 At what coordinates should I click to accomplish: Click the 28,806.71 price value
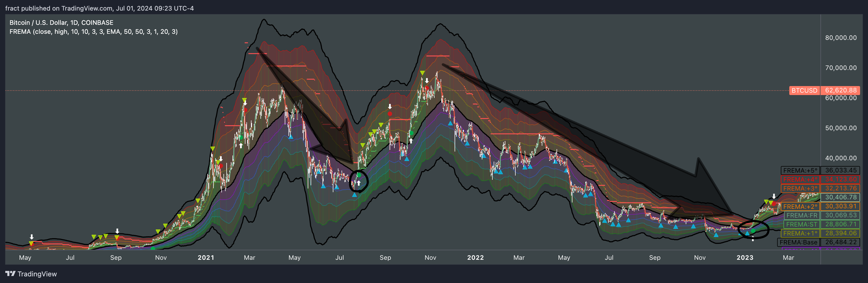[x=841, y=224]
